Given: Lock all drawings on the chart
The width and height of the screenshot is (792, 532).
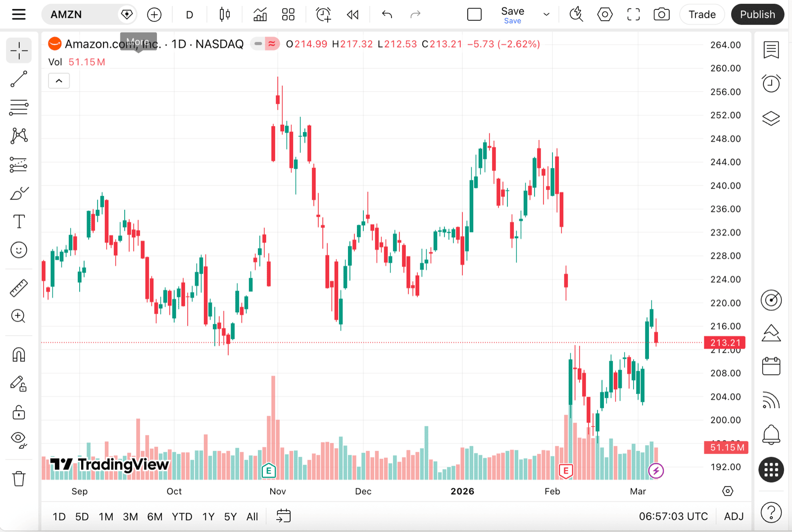Looking at the screenshot, I should click(18, 413).
